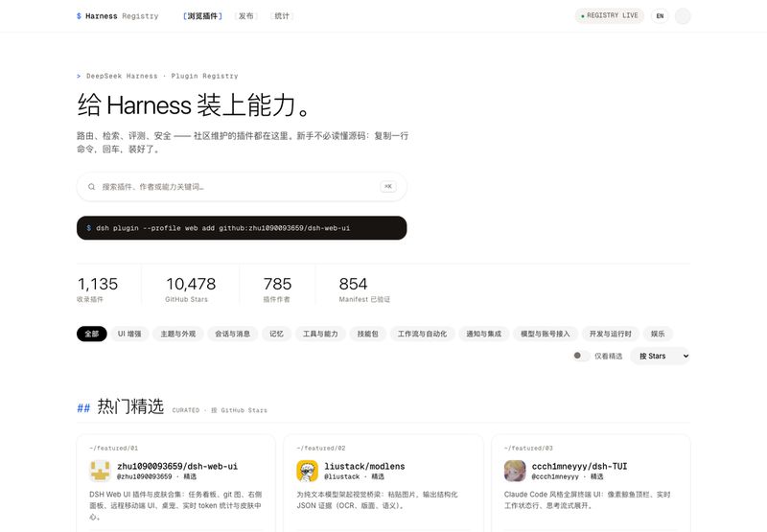Open the 浏览插件 nav tab

point(202,16)
